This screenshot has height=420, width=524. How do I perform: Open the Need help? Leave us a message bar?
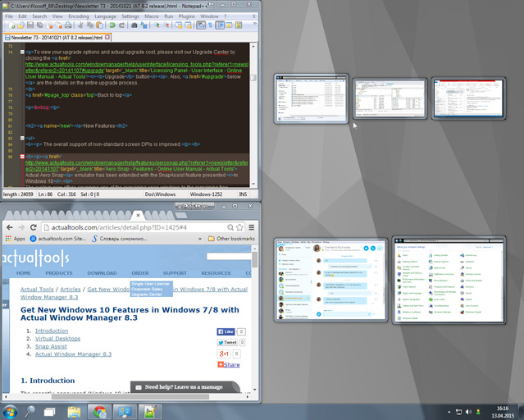point(184,387)
